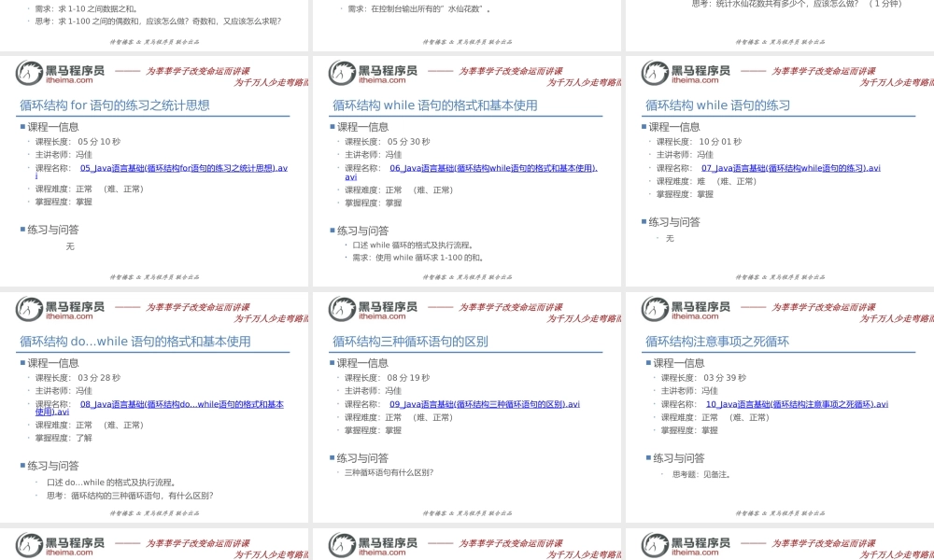Click the logo on the 三种循环语句的区别 slide
Image resolution: width=934 pixels, height=560 pixels.
(x=372, y=307)
